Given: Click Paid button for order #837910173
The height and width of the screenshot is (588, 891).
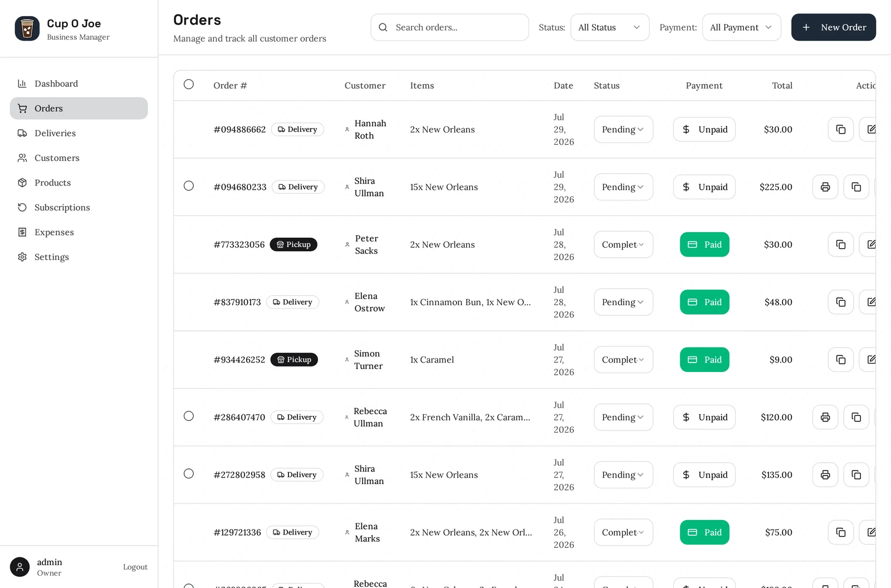Looking at the screenshot, I should point(704,302).
